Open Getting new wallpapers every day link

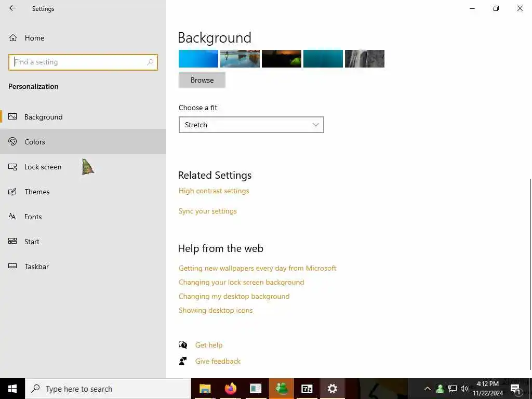[258, 268]
